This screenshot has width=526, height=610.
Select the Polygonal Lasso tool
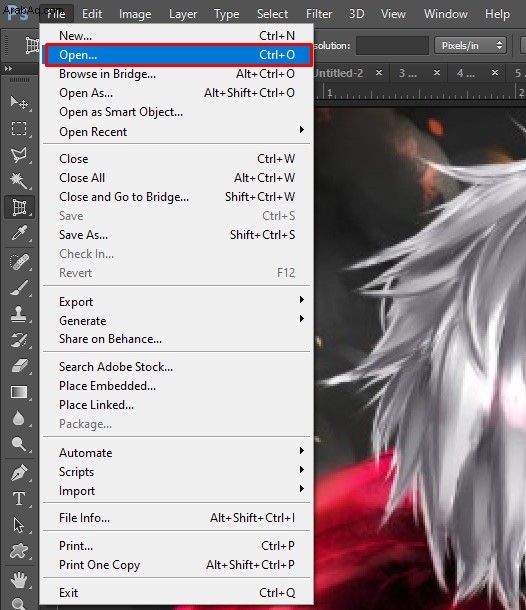(19, 155)
